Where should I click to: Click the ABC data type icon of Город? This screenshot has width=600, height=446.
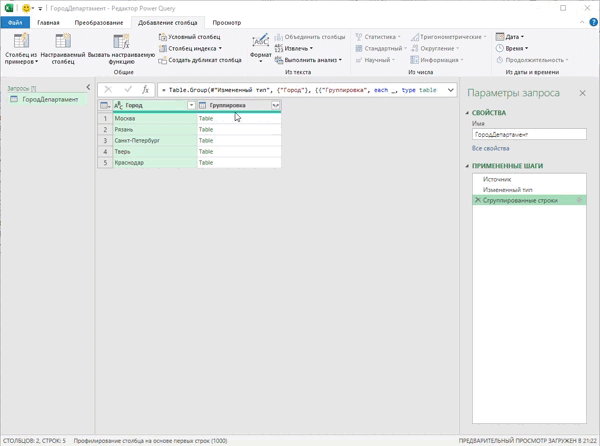(x=118, y=105)
